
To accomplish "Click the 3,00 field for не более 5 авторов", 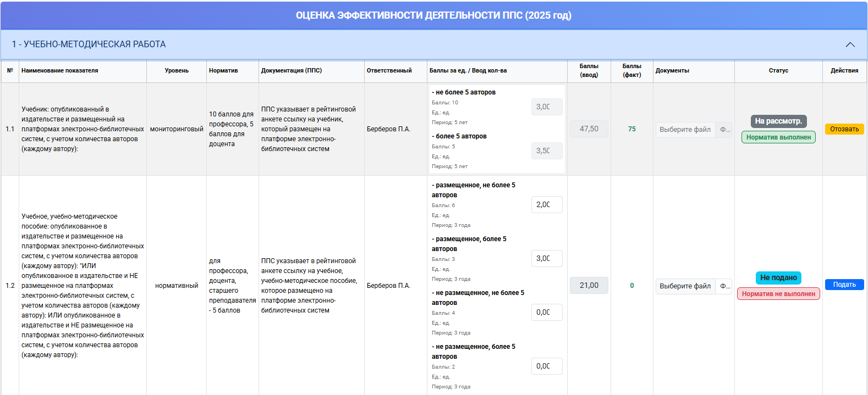I will point(547,107).
